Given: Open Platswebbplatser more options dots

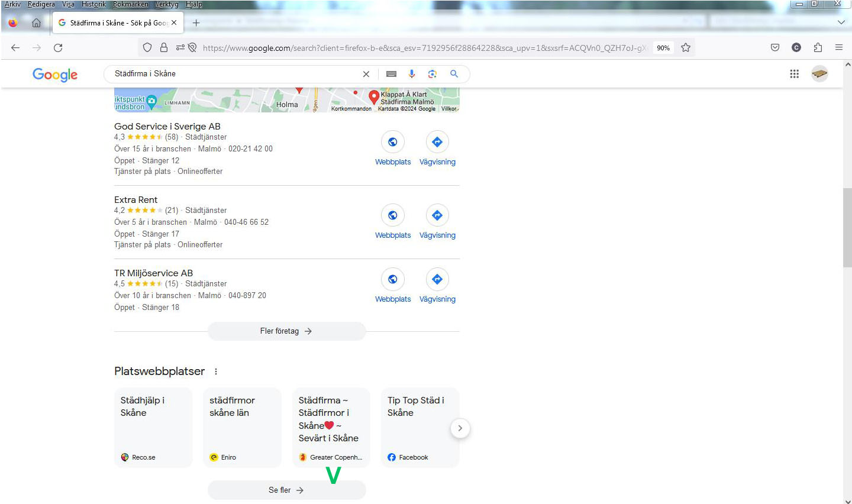Looking at the screenshot, I should [x=216, y=371].
